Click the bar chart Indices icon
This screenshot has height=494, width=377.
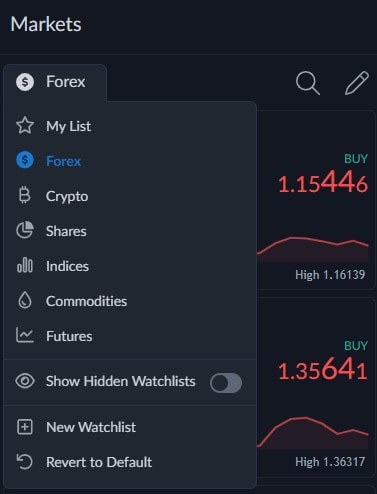tap(25, 265)
